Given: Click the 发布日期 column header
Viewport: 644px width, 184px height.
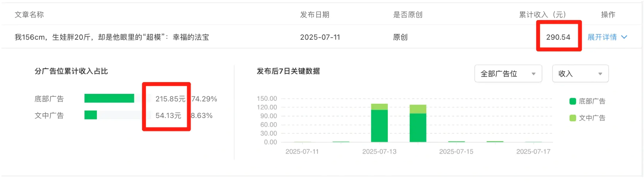Looking at the screenshot, I should (x=314, y=15).
